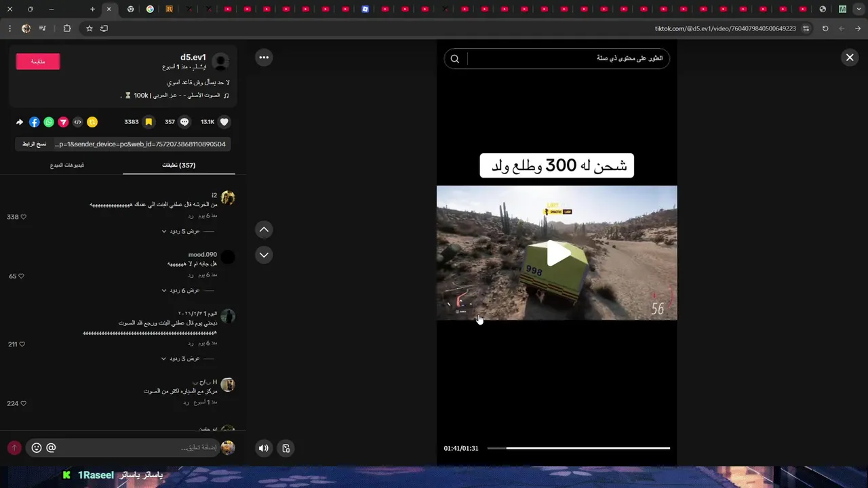Reply to i2's comment
868x488 pixels.
[x=191, y=216]
